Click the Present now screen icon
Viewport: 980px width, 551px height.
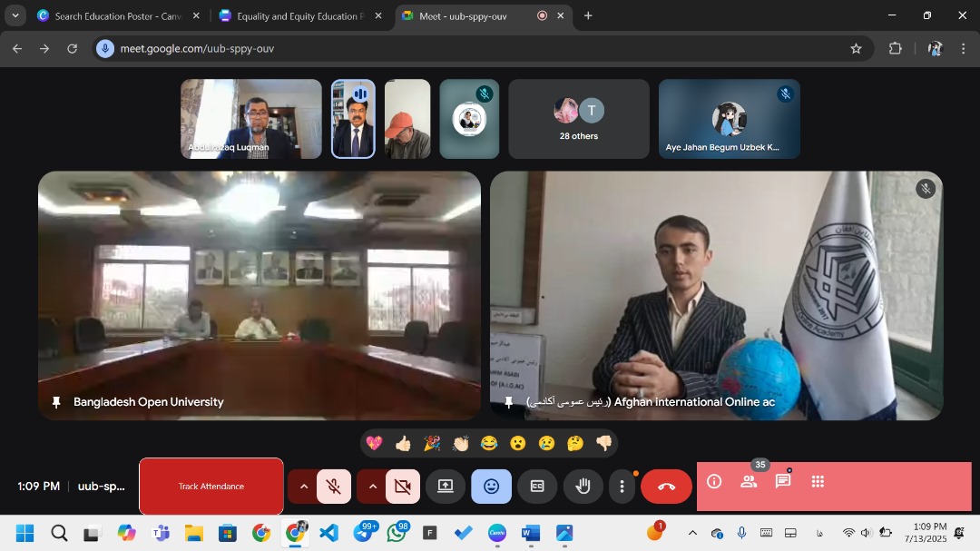click(446, 487)
